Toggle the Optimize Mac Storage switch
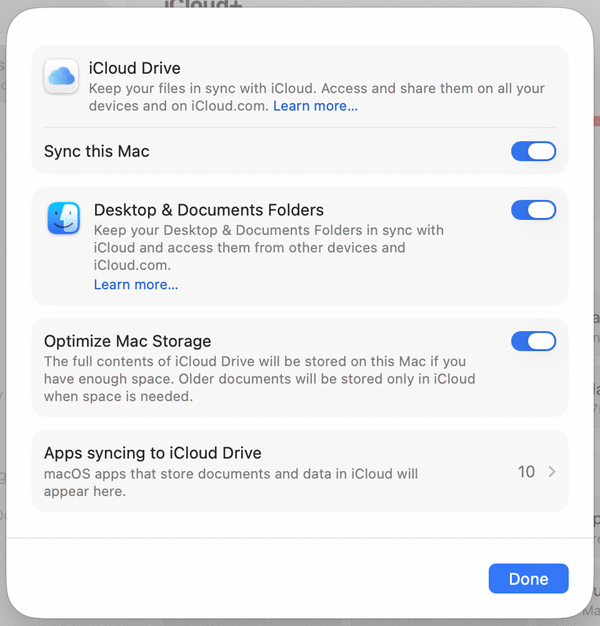 (533, 341)
